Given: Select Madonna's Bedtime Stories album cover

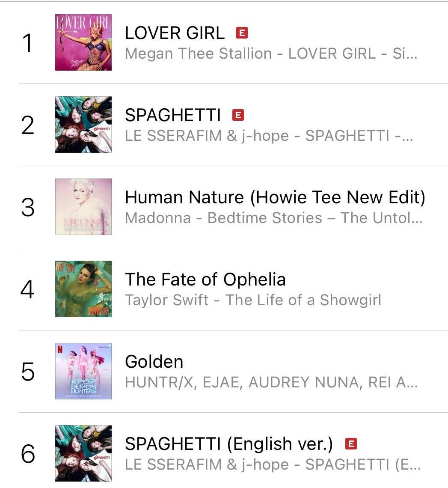Looking at the screenshot, I should (x=83, y=207).
